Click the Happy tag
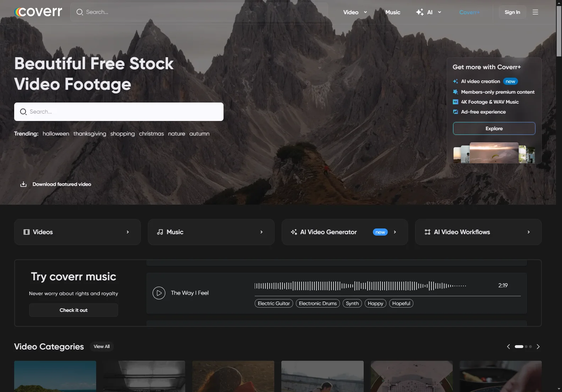Viewport: 562px width, 392px height. click(375, 303)
